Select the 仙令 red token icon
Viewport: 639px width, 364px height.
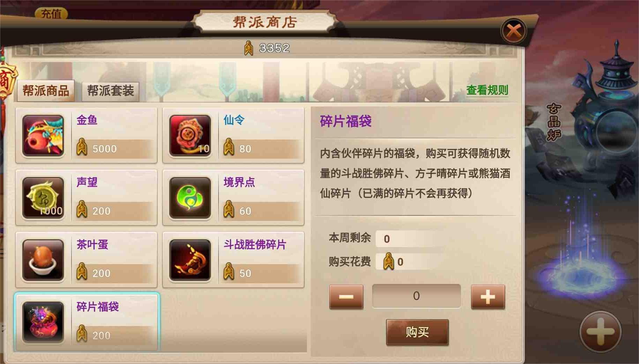click(x=190, y=135)
